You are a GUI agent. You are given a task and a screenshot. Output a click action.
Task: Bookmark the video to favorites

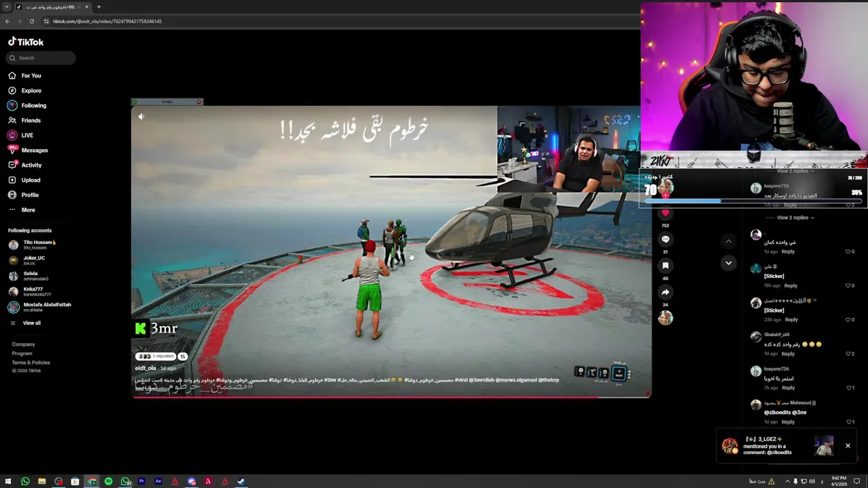coord(665,266)
